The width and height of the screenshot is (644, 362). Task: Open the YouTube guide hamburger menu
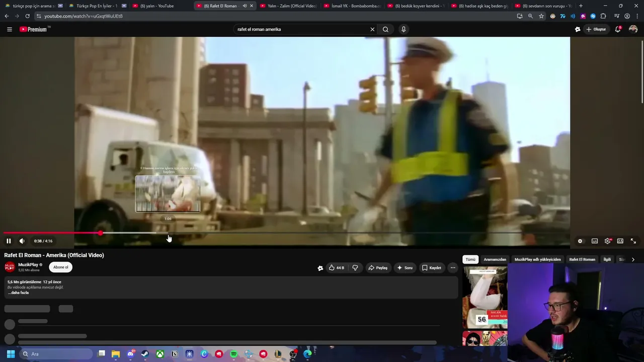pos(9,29)
